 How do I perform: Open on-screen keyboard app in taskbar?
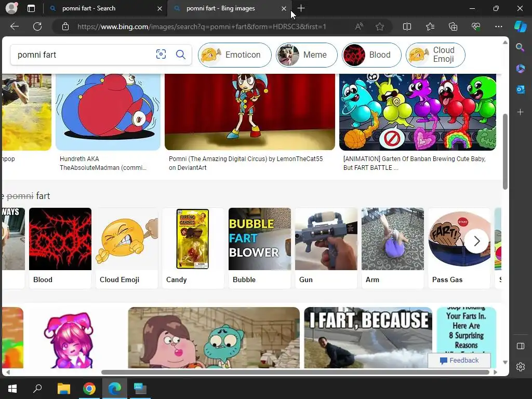coord(140,389)
